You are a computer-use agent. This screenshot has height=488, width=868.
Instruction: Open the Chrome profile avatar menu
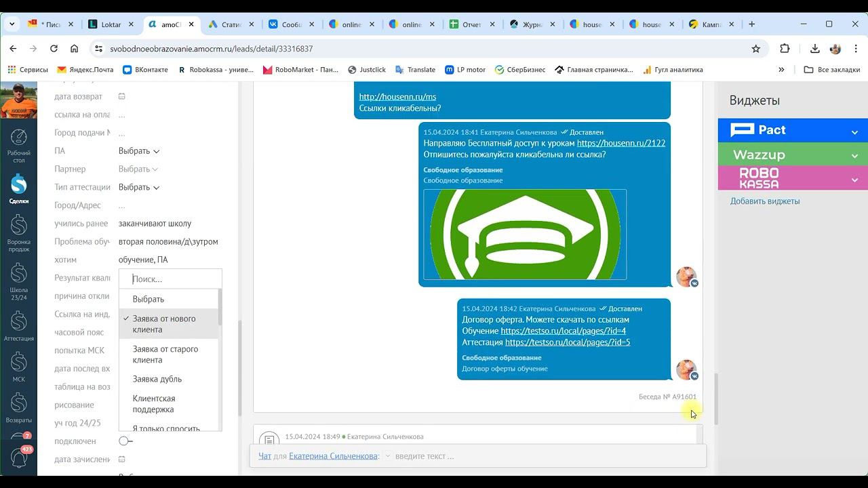(x=835, y=49)
